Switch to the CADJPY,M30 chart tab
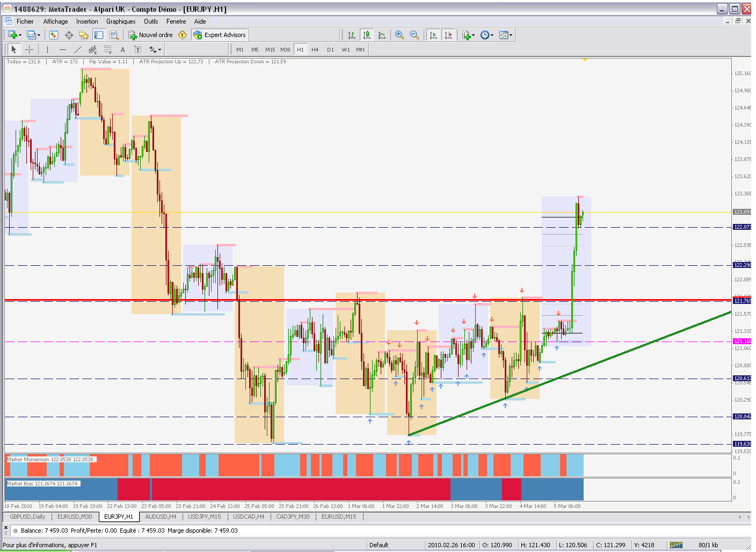Image resolution: width=756 pixels, height=552 pixels. [293, 517]
